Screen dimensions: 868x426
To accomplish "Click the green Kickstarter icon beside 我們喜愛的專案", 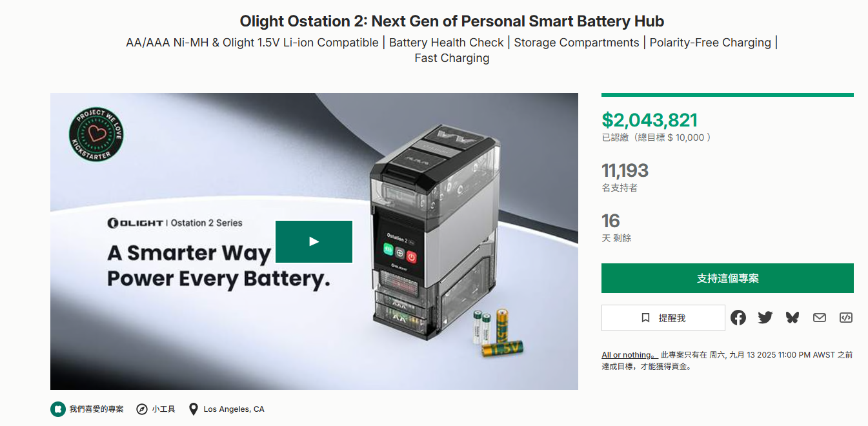I will pos(58,409).
